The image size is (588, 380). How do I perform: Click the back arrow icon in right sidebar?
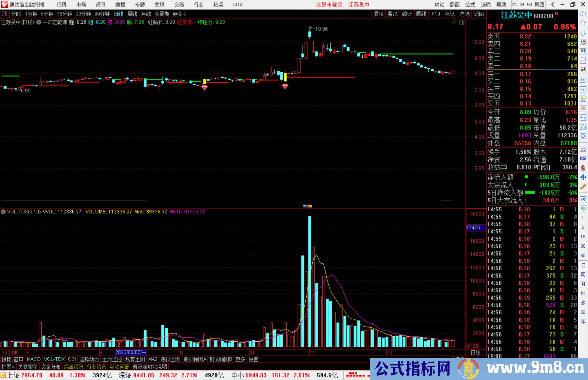pyautogui.click(x=583, y=14)
